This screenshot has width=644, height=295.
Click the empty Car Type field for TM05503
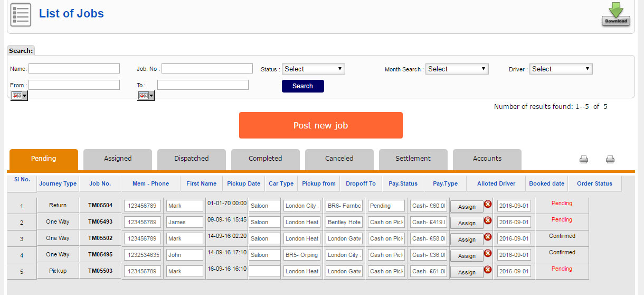point(264,271)
